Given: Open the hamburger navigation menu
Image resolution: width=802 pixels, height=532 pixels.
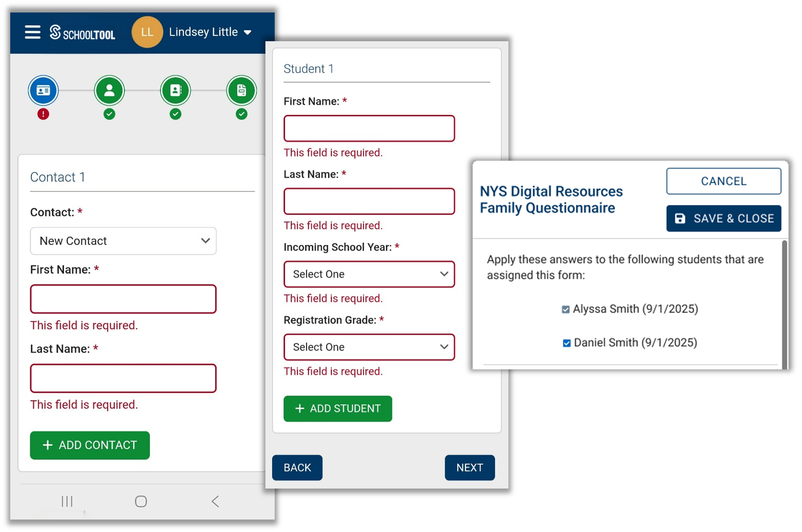Looking at the screenshot, I should click(x=32, y=32).
